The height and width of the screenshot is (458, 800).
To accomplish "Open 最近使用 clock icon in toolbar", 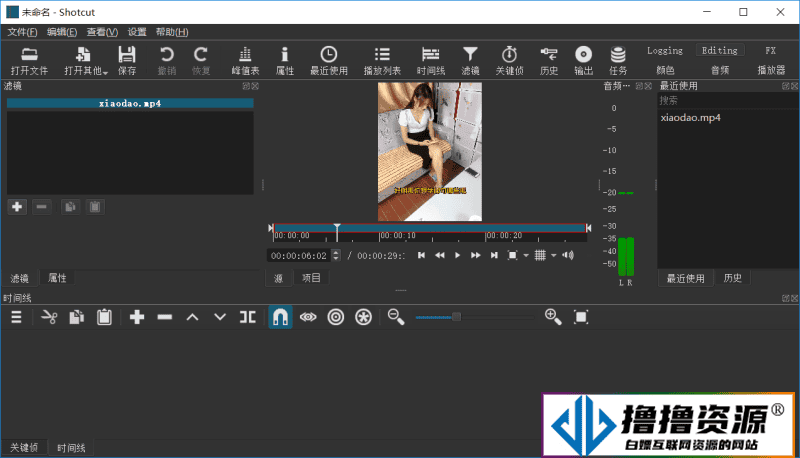I will click(x=329, y=60).
